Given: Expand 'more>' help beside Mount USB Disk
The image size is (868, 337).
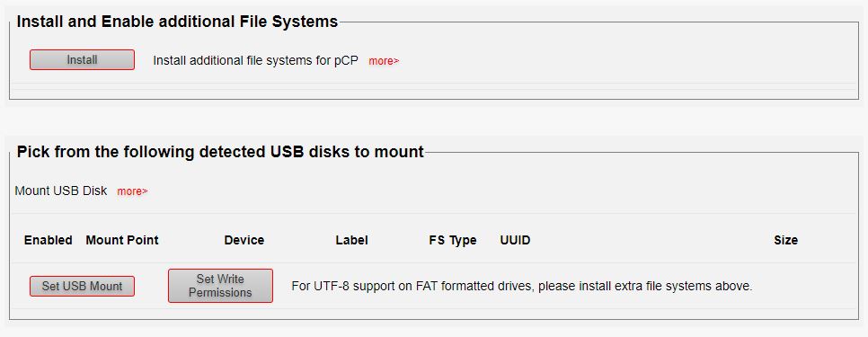Looking at the screenshot, I should point(132,191).
